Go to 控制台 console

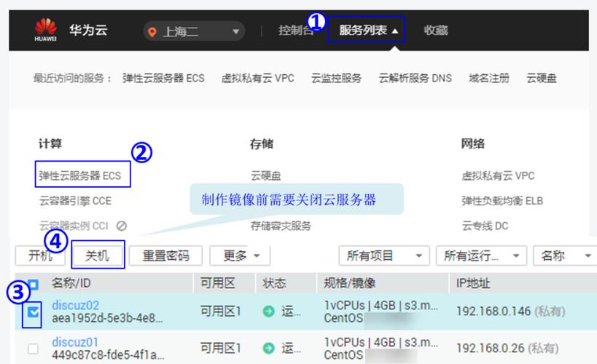pos(295,31)
